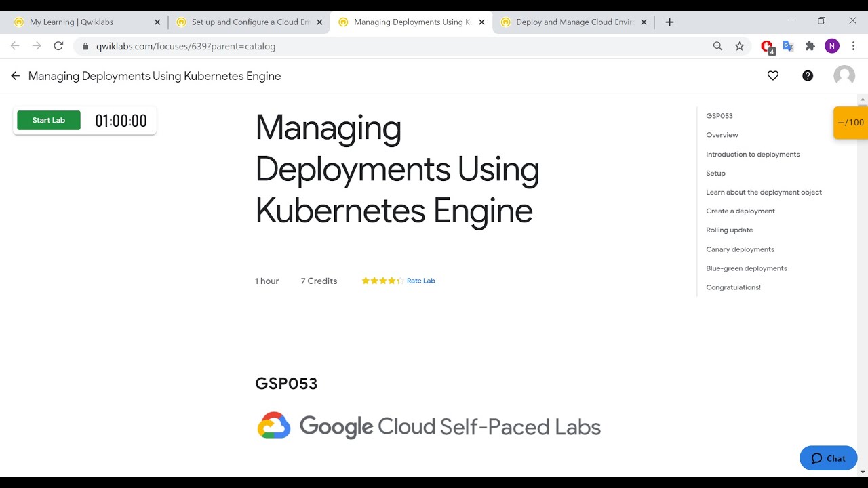The height and width of the screenshot is (488, 868).
Task: Open a new browser tab
Action: [x=669, y=22]
